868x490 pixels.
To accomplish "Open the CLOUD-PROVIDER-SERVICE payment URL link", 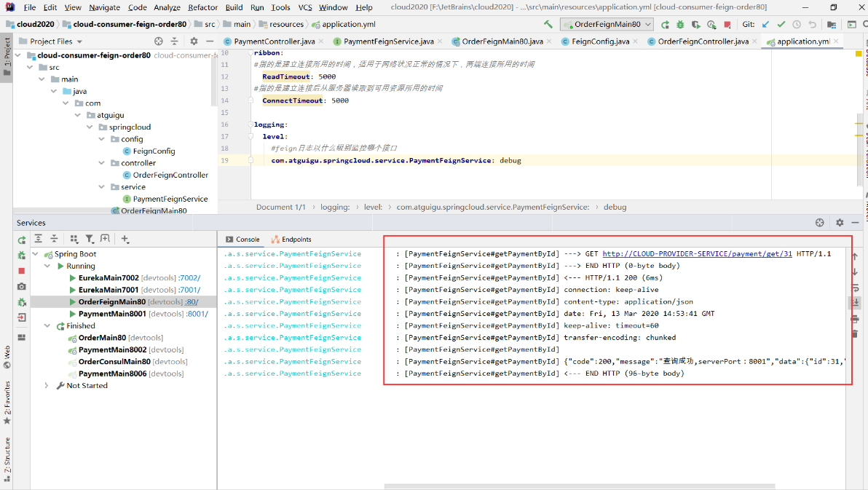I will tap(697, 254).
